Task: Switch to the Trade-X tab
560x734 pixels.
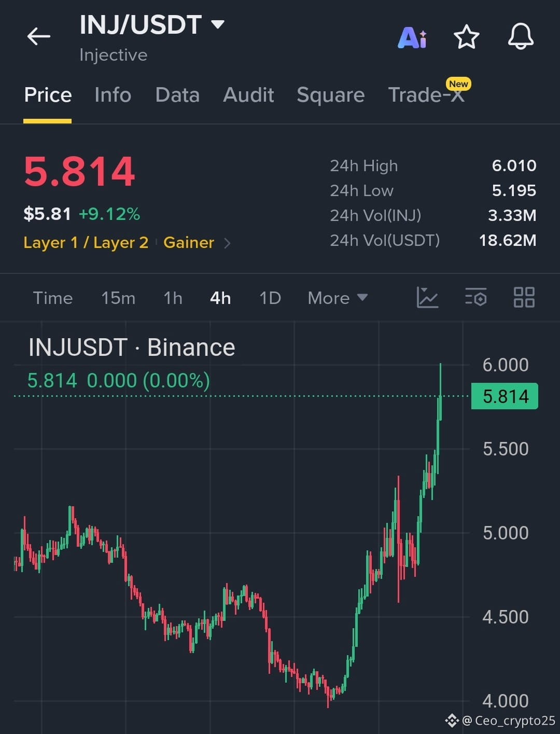Action: [426, 95]
